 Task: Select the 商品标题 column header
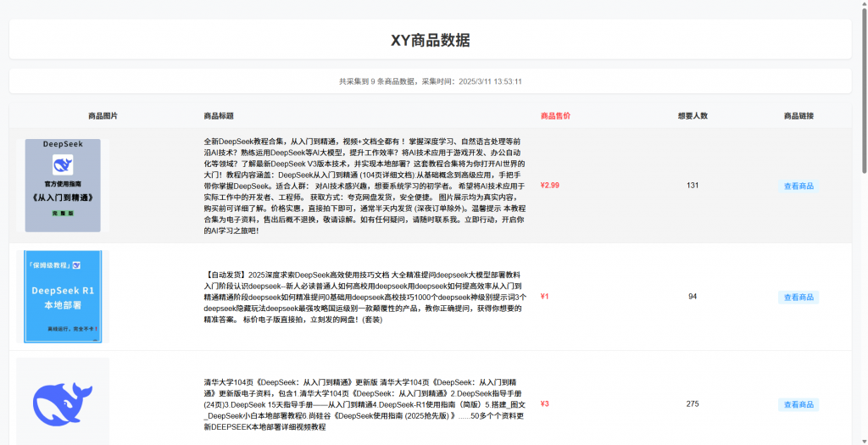[x=219, y=116]
